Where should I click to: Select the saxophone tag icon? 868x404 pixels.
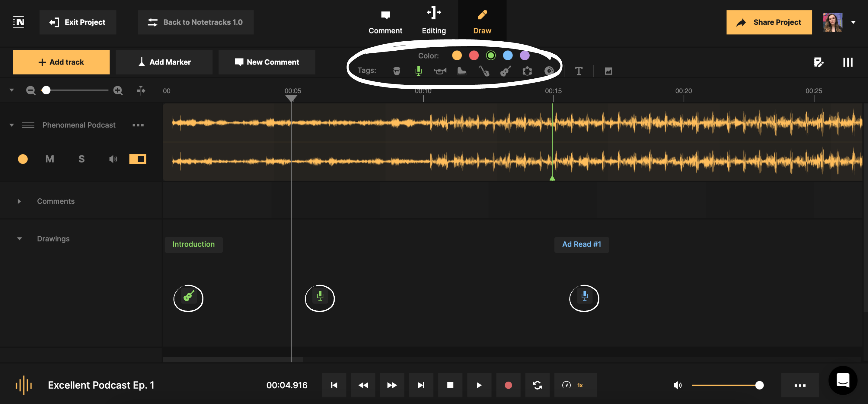[x=484, y=71]
